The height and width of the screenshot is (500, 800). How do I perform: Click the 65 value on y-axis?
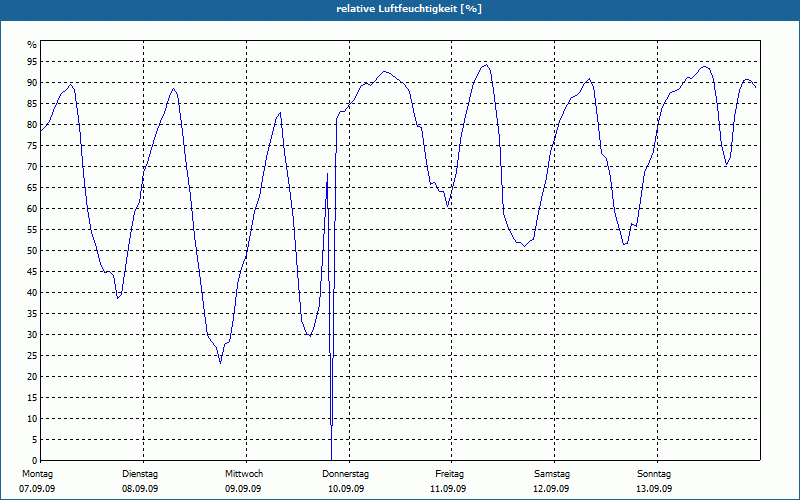coord(32,188)
